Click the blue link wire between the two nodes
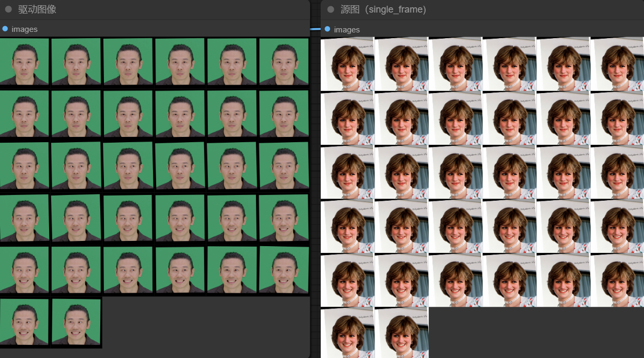The height and width of the screenshot is (358, 644). 315,29
